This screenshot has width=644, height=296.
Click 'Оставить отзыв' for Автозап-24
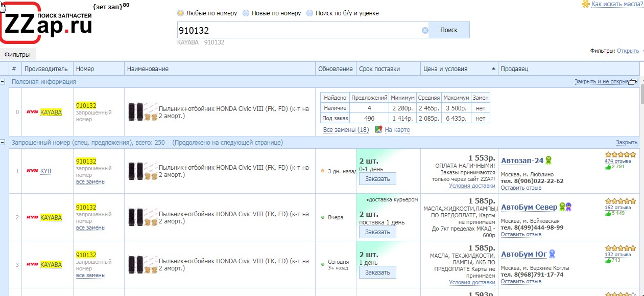click(x=521, y=188)
